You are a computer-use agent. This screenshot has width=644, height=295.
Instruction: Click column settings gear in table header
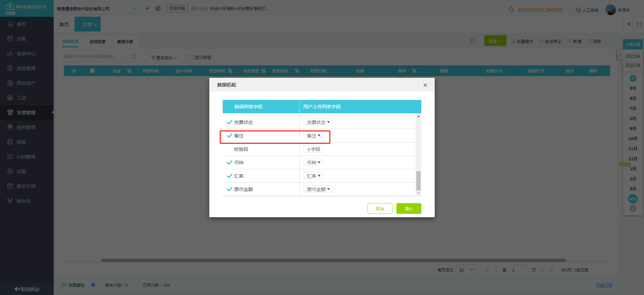pos(74,71)
